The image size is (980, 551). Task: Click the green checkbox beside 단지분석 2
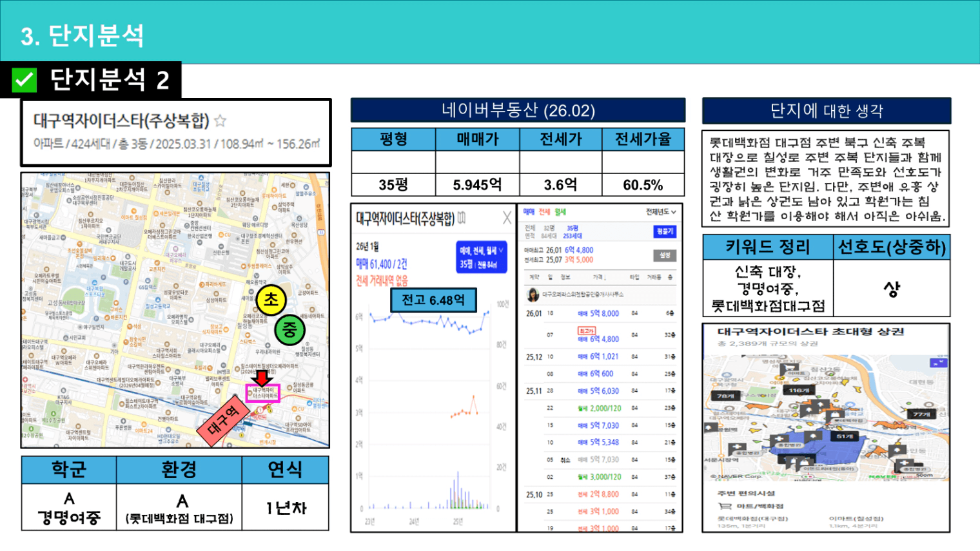(24, 81)
